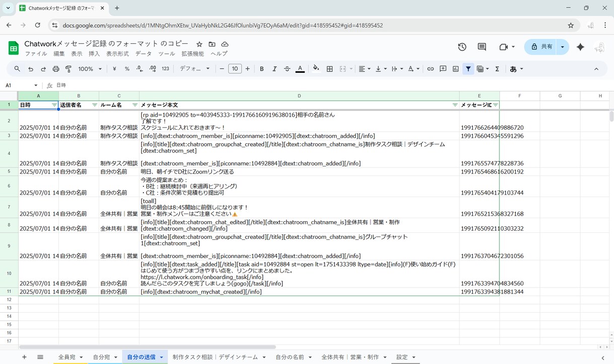
Task: Click the font size field
Action: click(235, 69)
